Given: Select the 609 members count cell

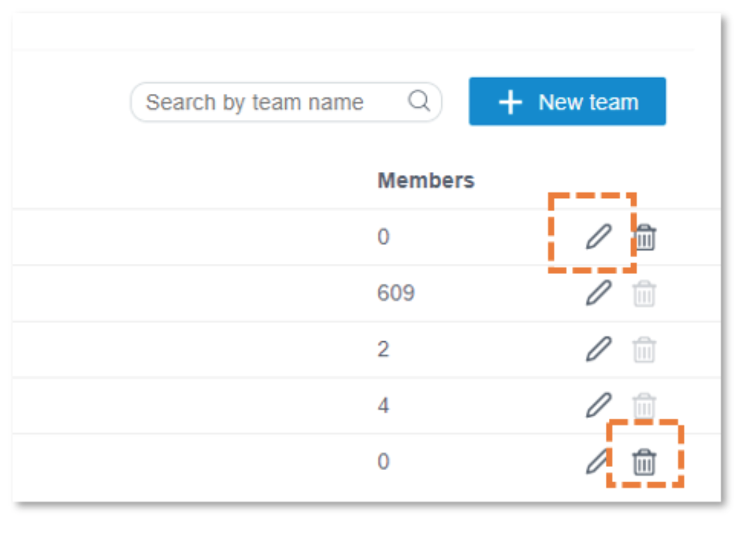Looking at the screenshot, I should pyautogui.click(x=395, y=293).
